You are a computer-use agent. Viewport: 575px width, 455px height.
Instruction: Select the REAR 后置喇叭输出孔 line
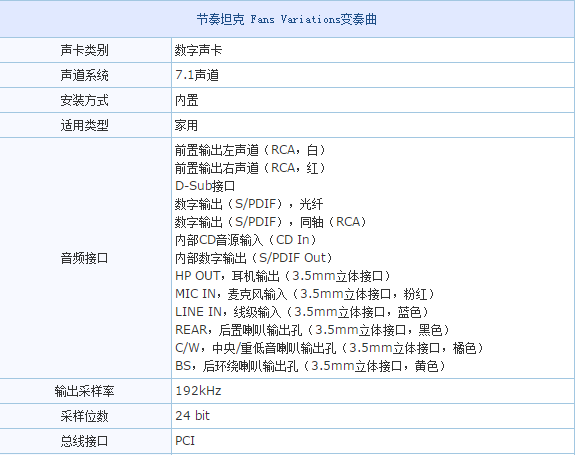tap(312, 330)
